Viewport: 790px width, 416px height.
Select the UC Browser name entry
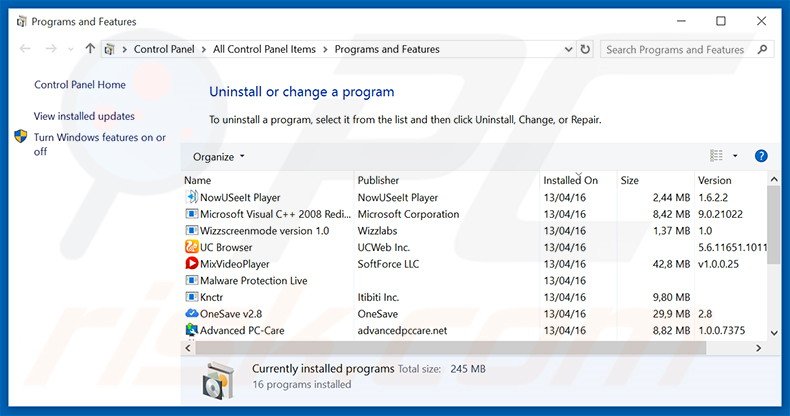pos(226,247)
